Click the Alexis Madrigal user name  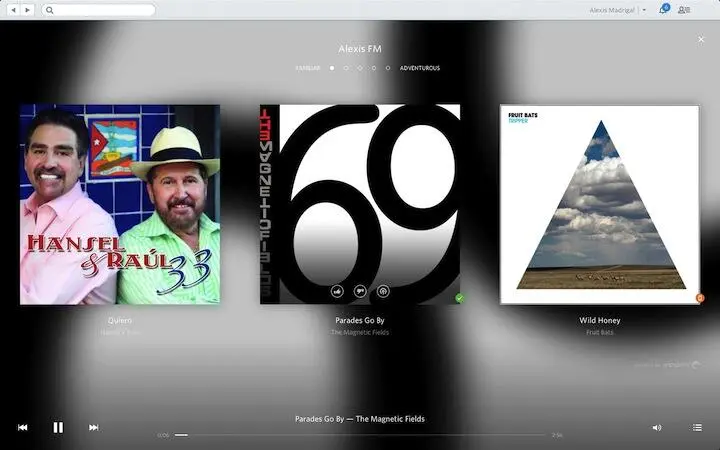point(612,10)
